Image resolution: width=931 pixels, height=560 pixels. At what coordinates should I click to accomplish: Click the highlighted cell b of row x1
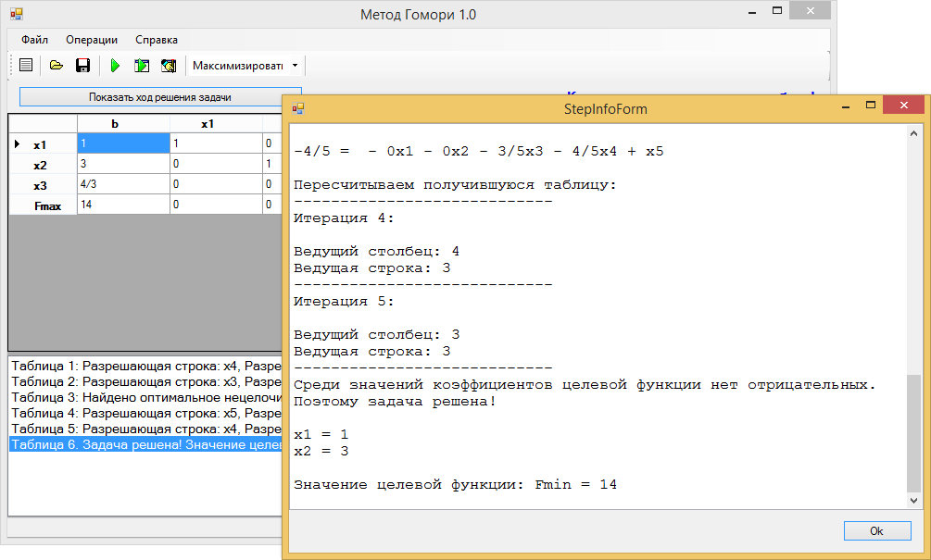[123, 143]
